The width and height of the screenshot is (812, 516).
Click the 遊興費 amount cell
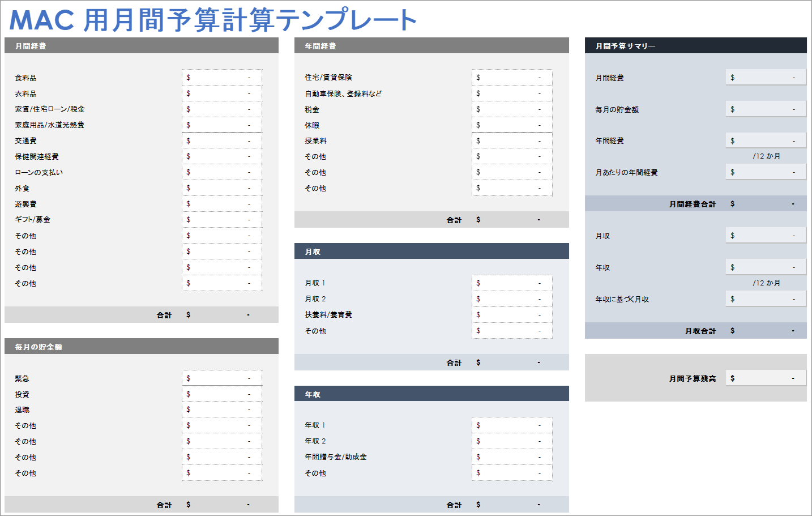point(222,204)
